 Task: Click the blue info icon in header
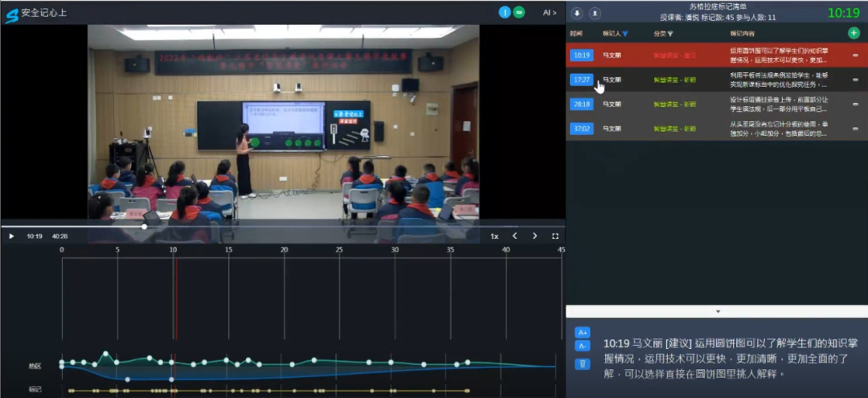[x=505, y=12]
